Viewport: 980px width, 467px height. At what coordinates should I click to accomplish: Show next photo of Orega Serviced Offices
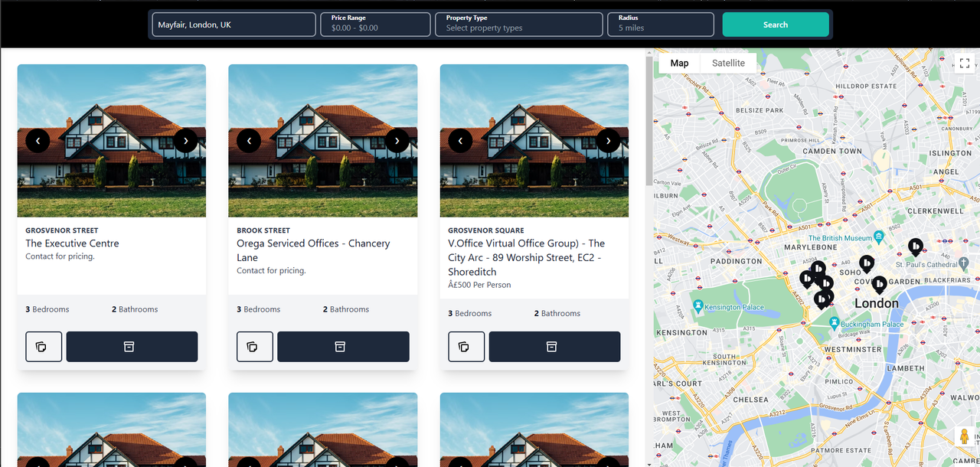pos(397,140)
